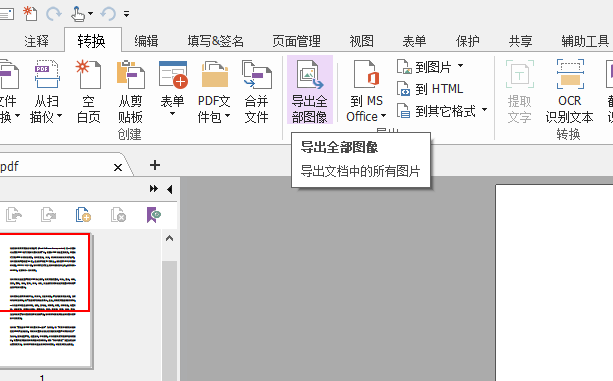Click the delete page icon in thumbnail panel

point(118,215)
